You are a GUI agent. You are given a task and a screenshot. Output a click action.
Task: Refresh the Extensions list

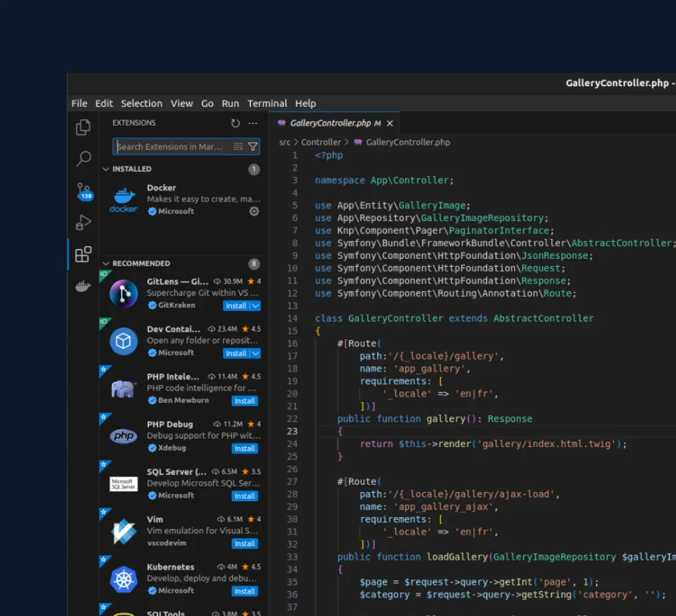click(235, 123)
